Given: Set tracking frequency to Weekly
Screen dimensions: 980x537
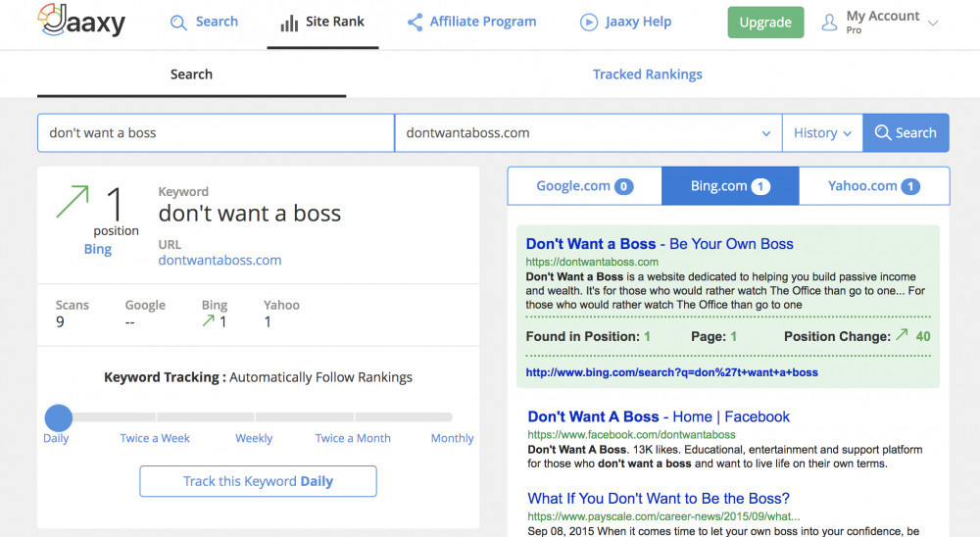Looking at the screenshot, I should point(254,438).
